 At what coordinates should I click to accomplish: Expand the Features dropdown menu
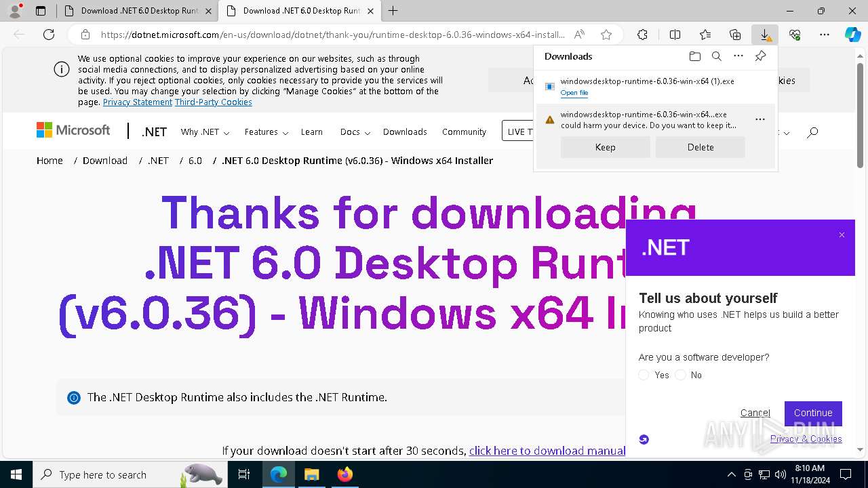pyautogui.click(x=267, y=132)
